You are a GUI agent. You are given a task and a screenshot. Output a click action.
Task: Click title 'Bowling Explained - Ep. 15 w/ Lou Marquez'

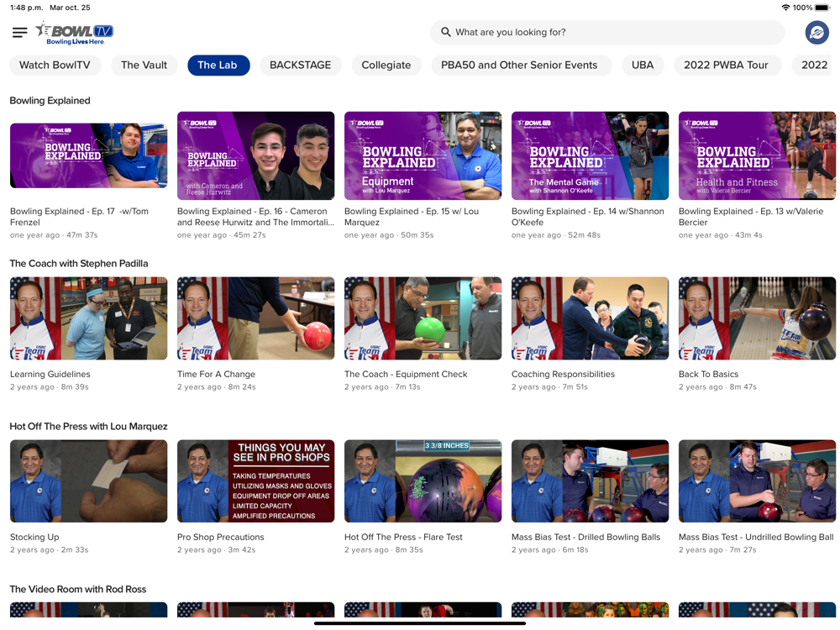point(412,217)
